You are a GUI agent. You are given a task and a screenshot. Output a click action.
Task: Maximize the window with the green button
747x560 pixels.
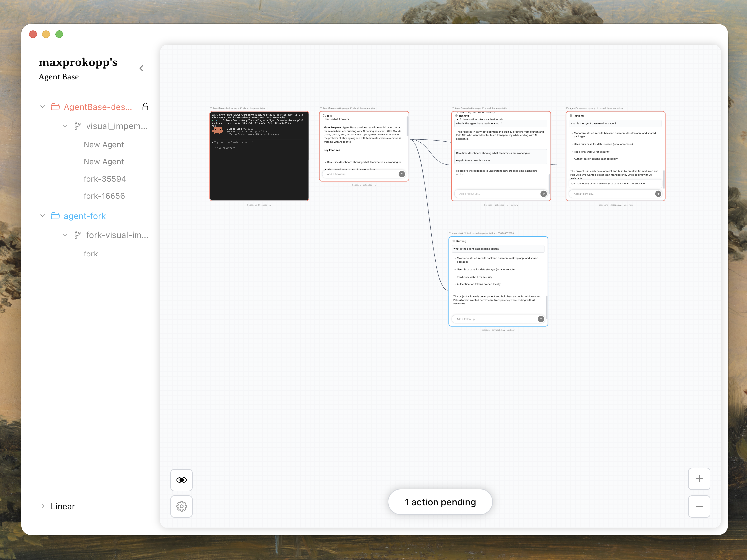(x=59, y=34)
